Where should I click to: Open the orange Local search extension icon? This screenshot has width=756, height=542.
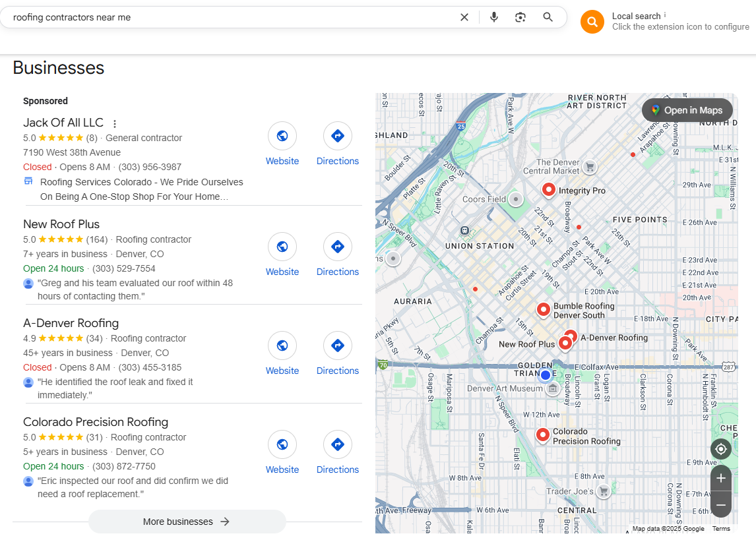click(592, 22)
